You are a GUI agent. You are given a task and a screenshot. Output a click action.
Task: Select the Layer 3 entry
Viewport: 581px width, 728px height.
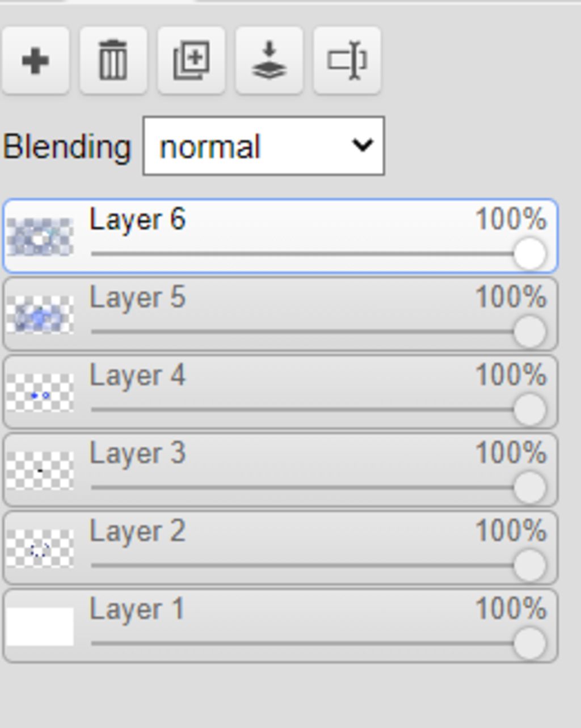coord(281,470)
